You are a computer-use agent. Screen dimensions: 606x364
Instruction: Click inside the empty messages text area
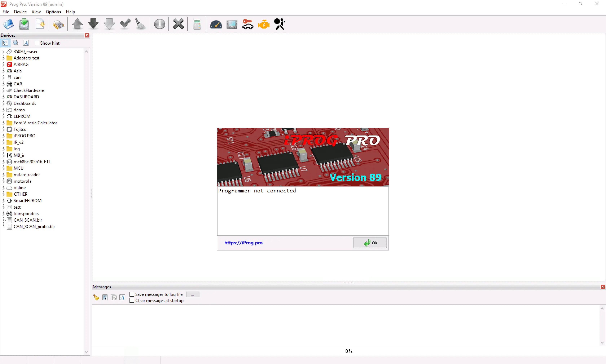point(346,325)
